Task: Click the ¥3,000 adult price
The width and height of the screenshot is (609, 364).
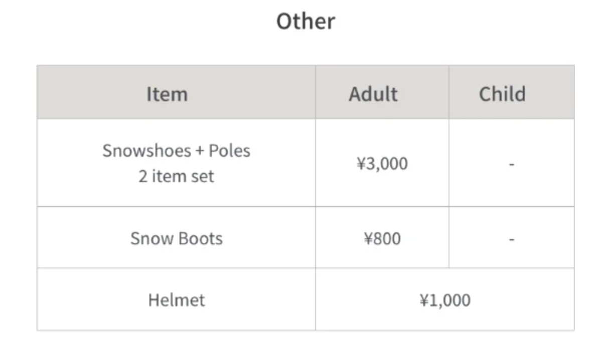Action: pyautogui.click(x=382, y=163)
